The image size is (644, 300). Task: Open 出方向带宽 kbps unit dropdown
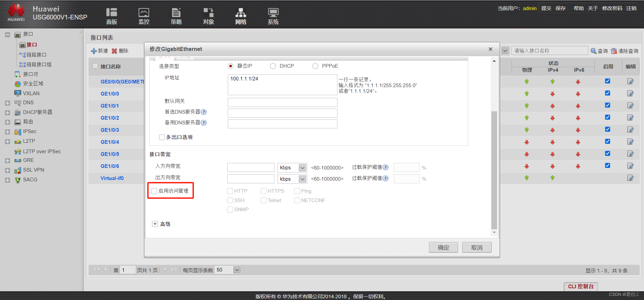coord(302,179)
